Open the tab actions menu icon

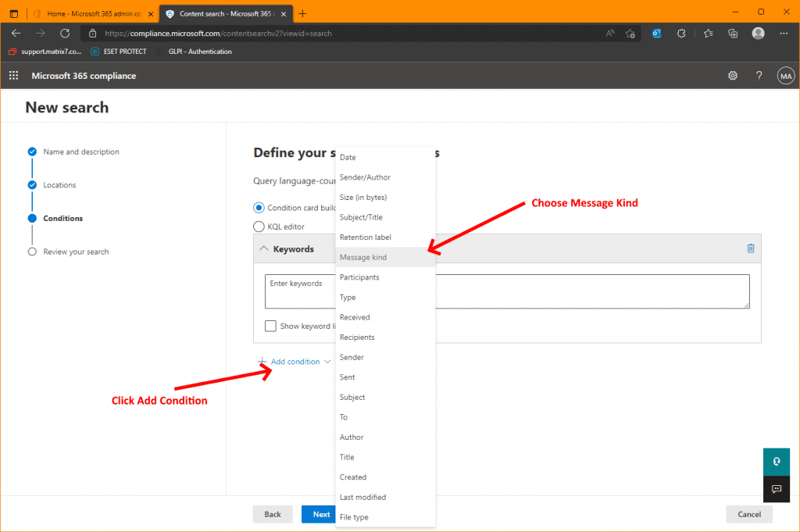point(14,14)
